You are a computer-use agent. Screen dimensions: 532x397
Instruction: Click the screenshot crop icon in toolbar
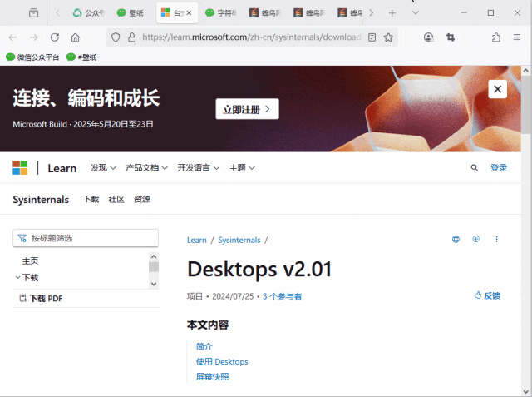tap(451, 37)
